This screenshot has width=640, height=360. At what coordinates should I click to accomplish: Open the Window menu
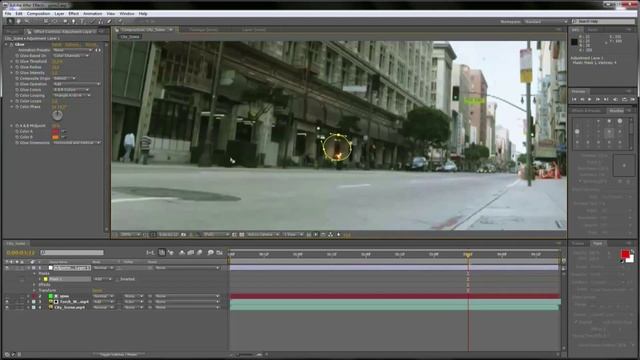127,13
